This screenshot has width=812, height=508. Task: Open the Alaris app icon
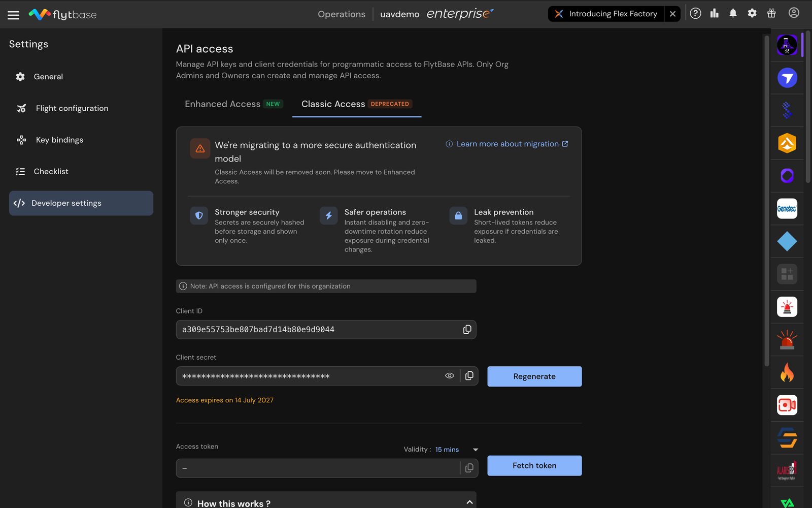[x=787, y=470]
